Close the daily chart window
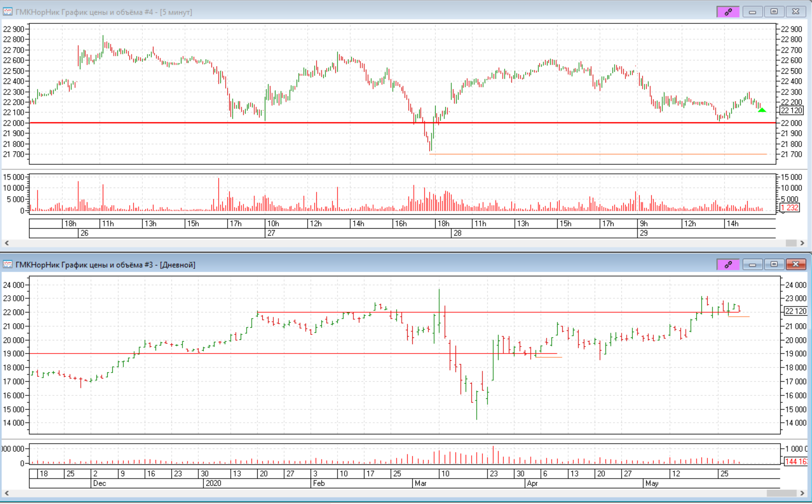This screenshot has width=812, height=504. [x=796, y=264]
